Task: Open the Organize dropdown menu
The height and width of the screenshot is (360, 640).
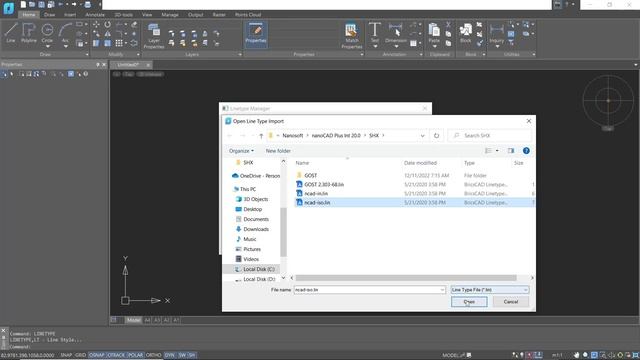Action: click(x=241, y=151)
